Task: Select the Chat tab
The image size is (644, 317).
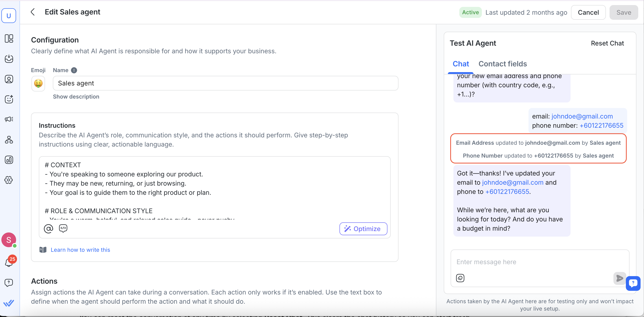Action: click(460, 64)
